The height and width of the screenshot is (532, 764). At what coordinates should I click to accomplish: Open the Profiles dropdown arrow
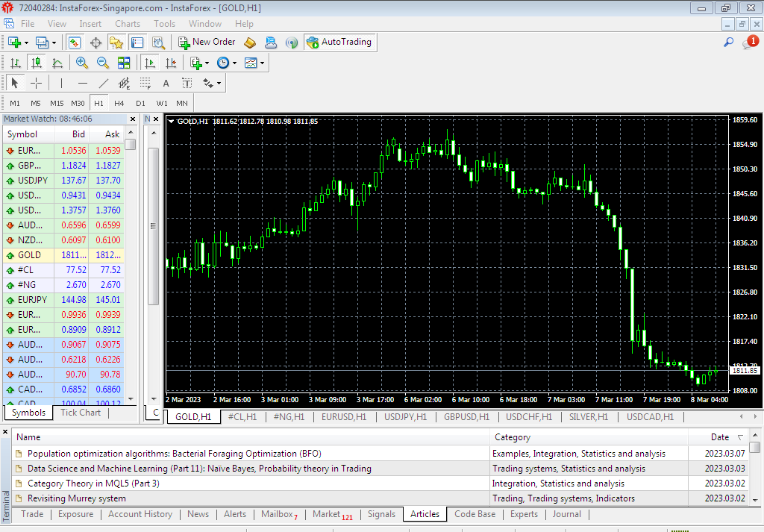[54, 43]
